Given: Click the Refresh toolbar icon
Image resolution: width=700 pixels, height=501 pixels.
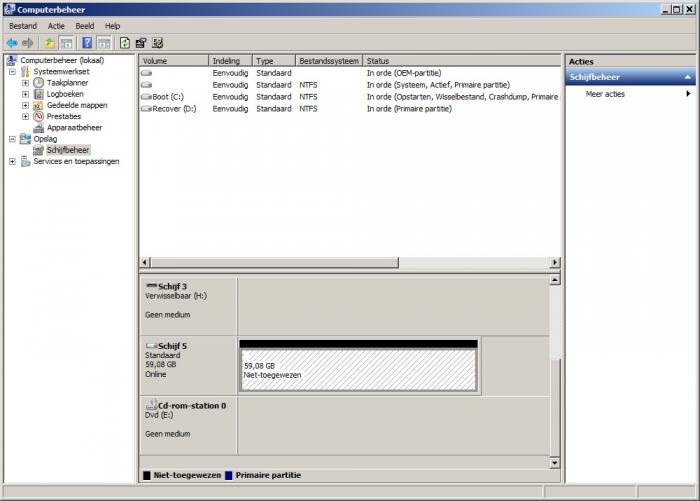Looking at the screenshot, I should pyautogui.click(x=125, y=43).
